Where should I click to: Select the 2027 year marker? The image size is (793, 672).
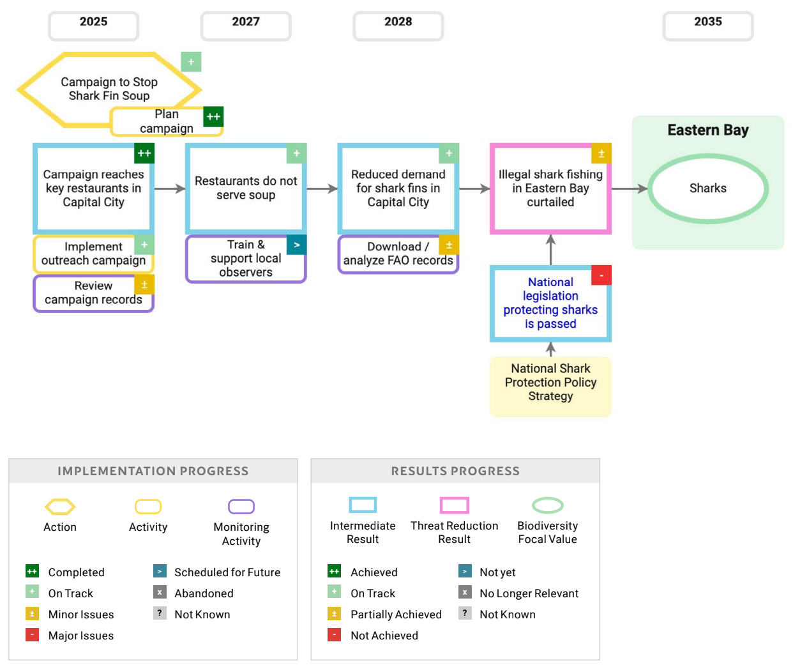pyautogui.click(x=246, y=26)
